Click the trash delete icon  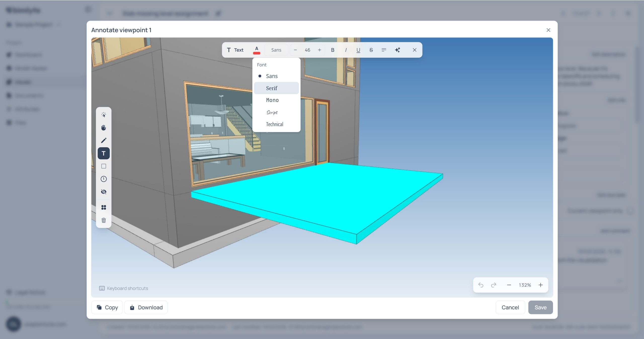click(104, 220)
